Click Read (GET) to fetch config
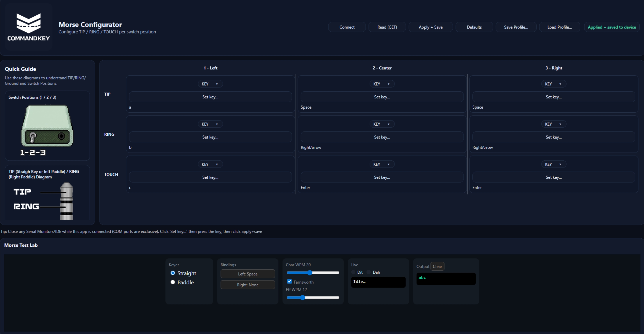Screen dimensions: 644x334 387,27
